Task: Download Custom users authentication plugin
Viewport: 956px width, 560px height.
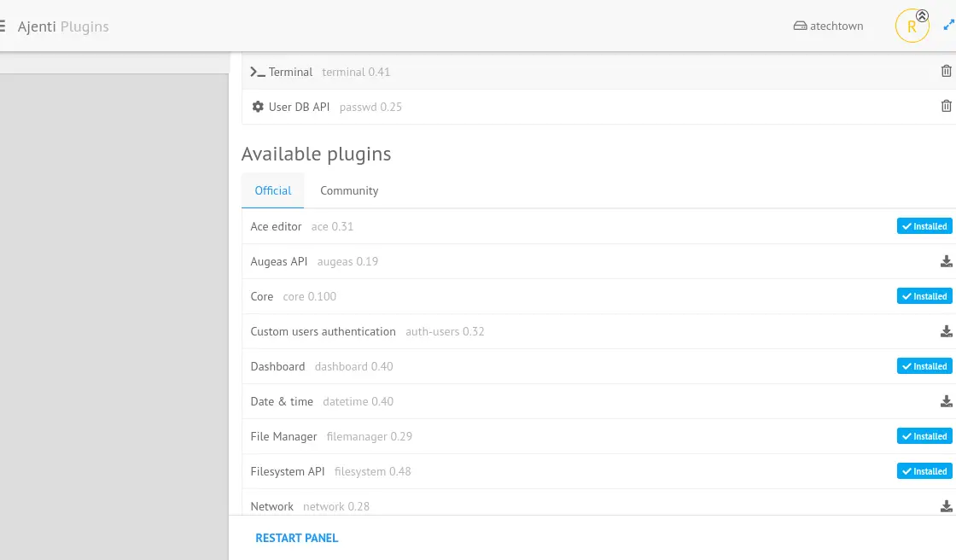Action: click(946, 331)
